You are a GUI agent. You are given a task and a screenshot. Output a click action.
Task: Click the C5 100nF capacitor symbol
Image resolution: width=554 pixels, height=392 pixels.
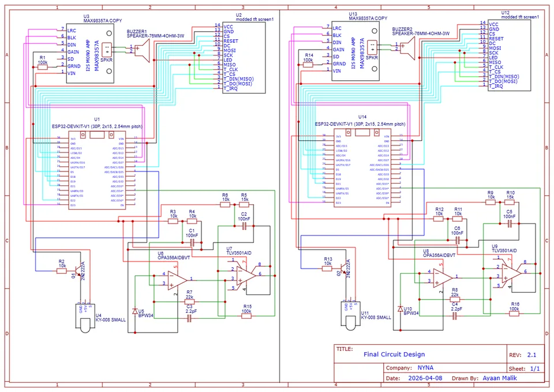tap(509, 223)
